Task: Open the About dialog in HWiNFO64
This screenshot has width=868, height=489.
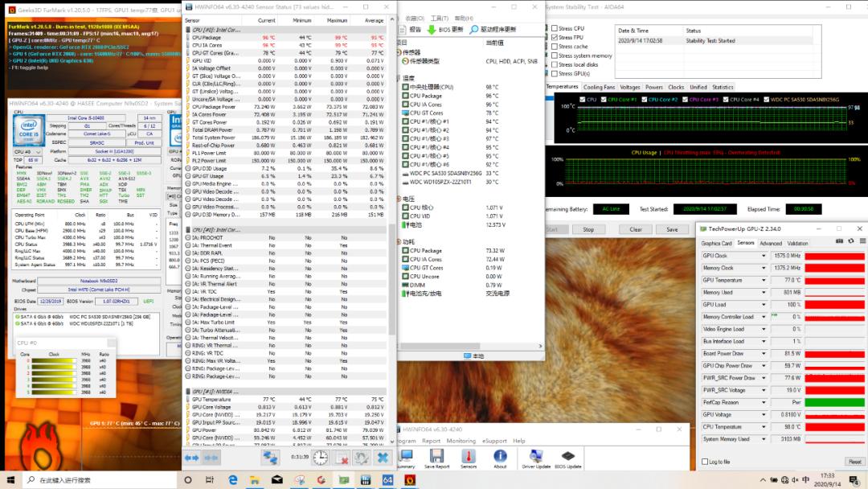Action: [x=501, y=456]
